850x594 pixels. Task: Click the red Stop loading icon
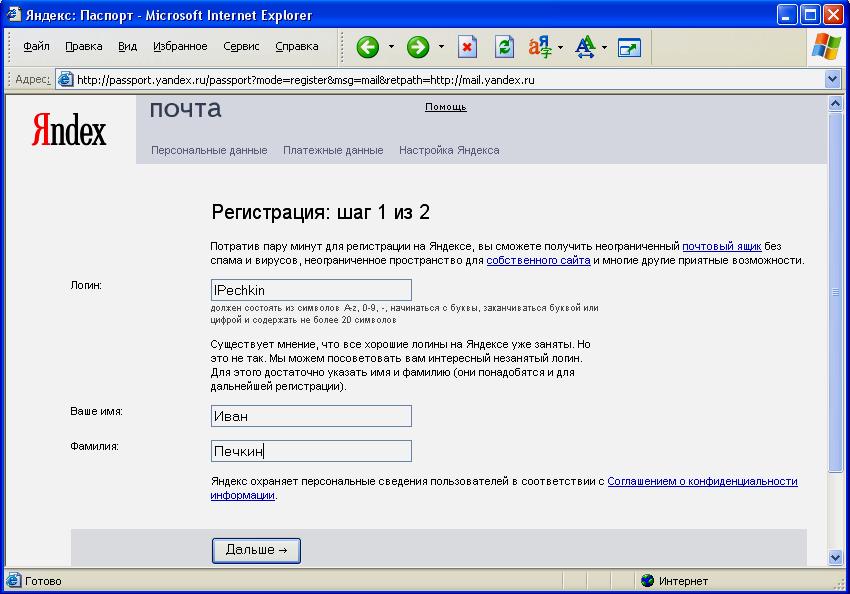tap(467, 47)
